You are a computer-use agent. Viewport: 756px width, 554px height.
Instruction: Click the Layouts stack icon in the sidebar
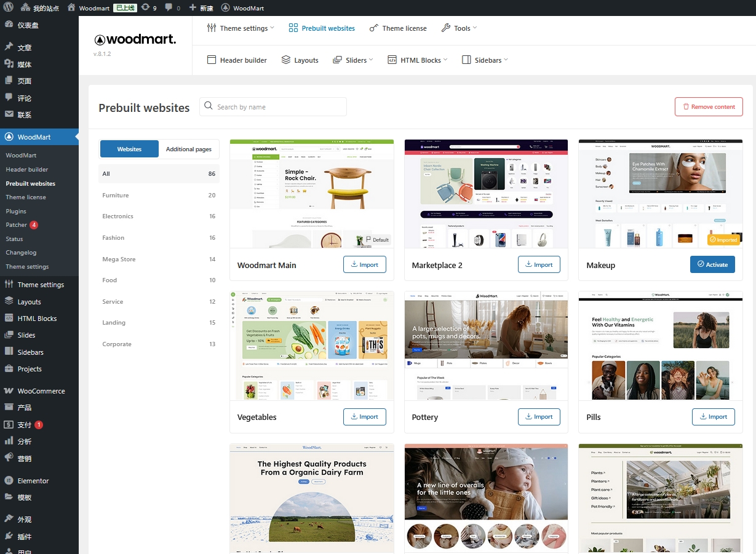tap(9, 302)
